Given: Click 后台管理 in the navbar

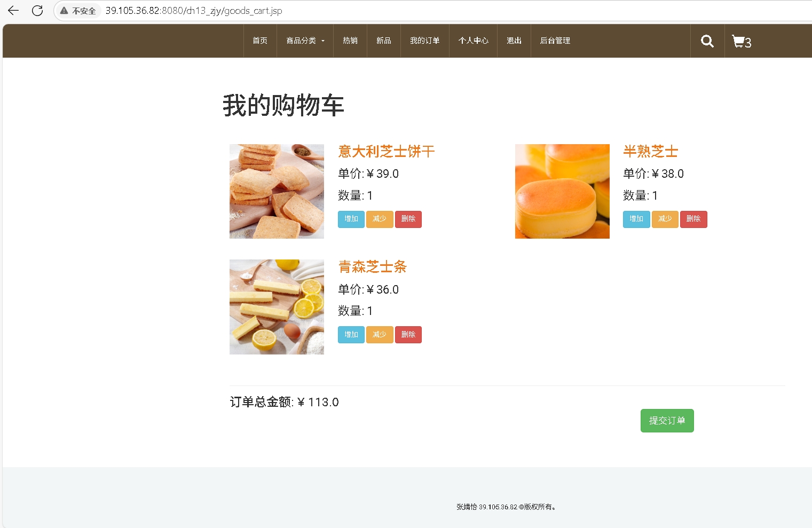Looking at the screenshot, I should (555, 41).
